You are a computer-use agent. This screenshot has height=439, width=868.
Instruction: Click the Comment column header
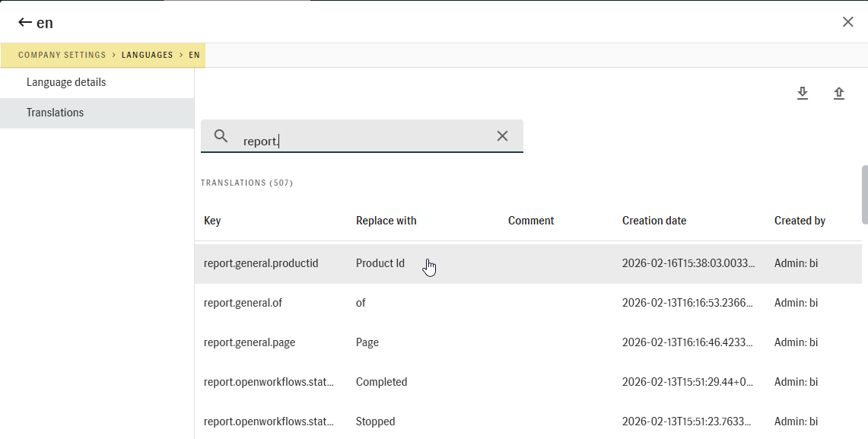pos(531,221)
